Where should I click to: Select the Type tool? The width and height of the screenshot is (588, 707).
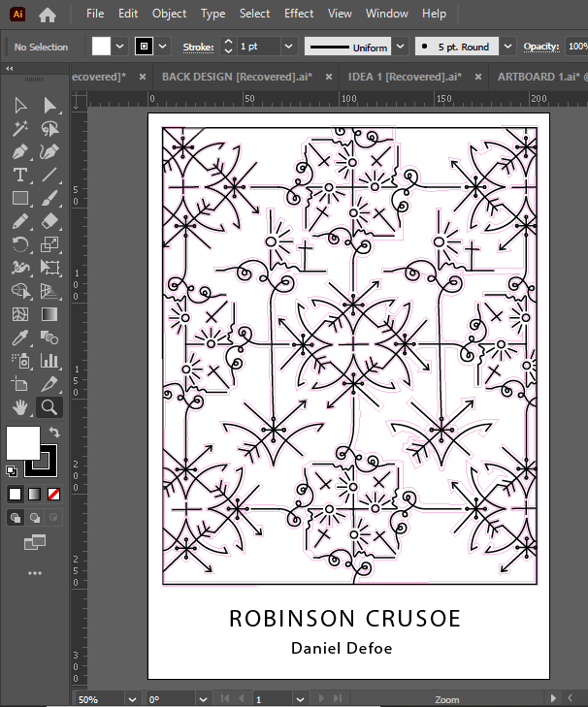point(20,175)
